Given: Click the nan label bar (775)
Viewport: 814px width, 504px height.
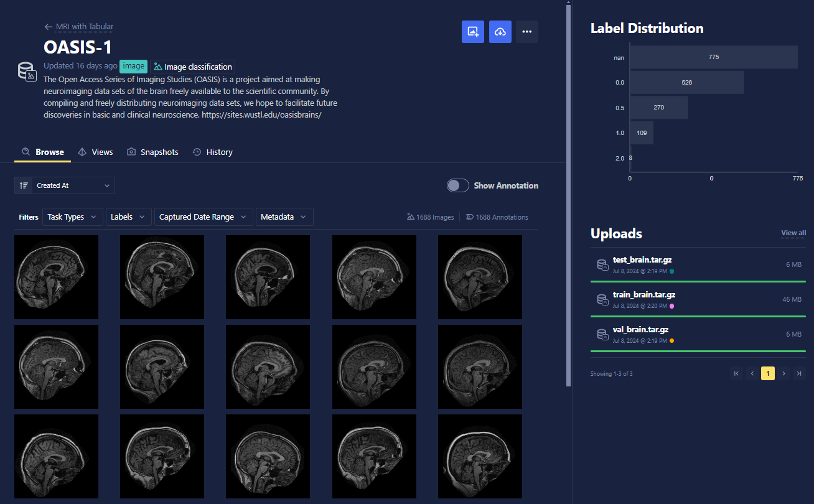Looking at the screenshot, I should (x=714, y=57).
